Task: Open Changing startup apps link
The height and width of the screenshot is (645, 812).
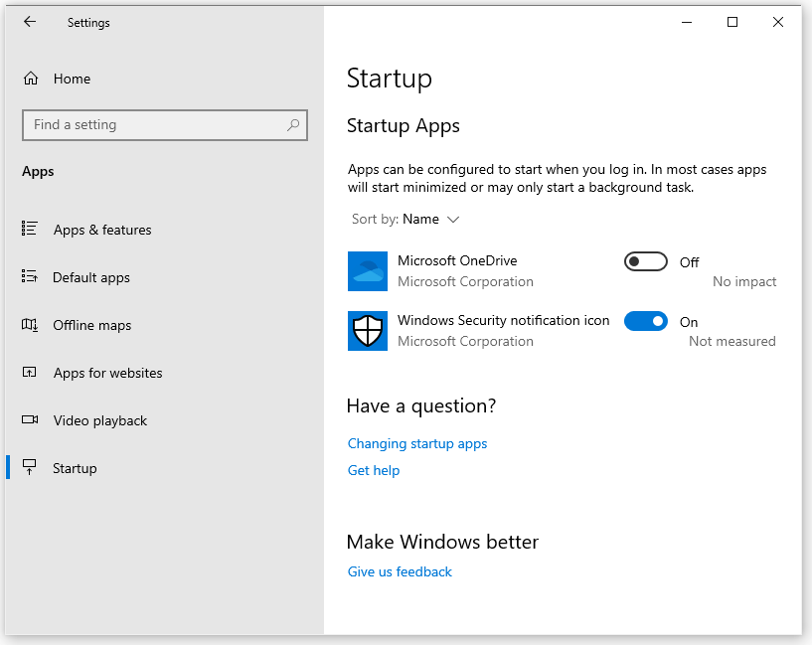Action: click(x=417, y=443)
